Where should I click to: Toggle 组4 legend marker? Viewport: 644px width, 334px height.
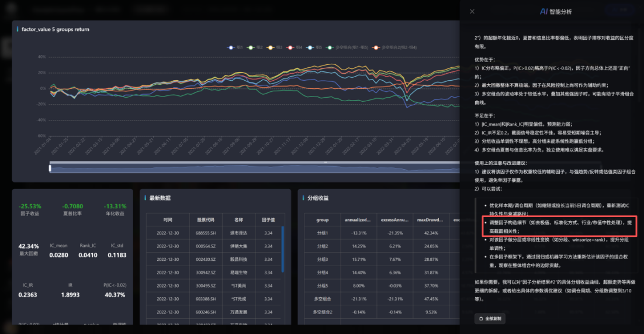[292, 47]
